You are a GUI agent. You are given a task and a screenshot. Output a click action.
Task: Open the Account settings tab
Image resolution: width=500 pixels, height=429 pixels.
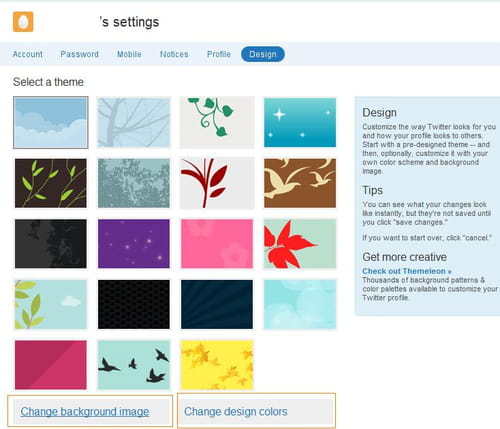pyautogui.click(x=27, y=54)
